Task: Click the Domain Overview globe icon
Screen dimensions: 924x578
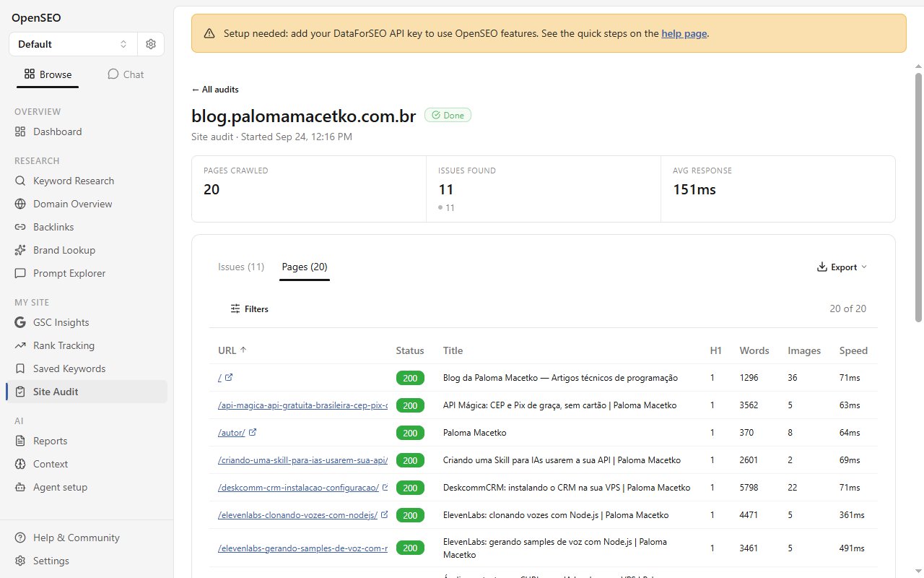Action: click(x=20, y=204)
